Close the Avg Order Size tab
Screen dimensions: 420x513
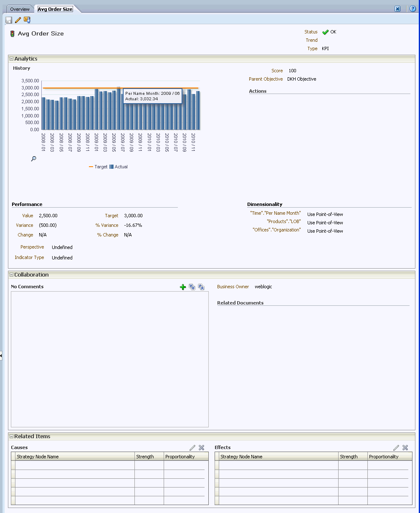397,9
